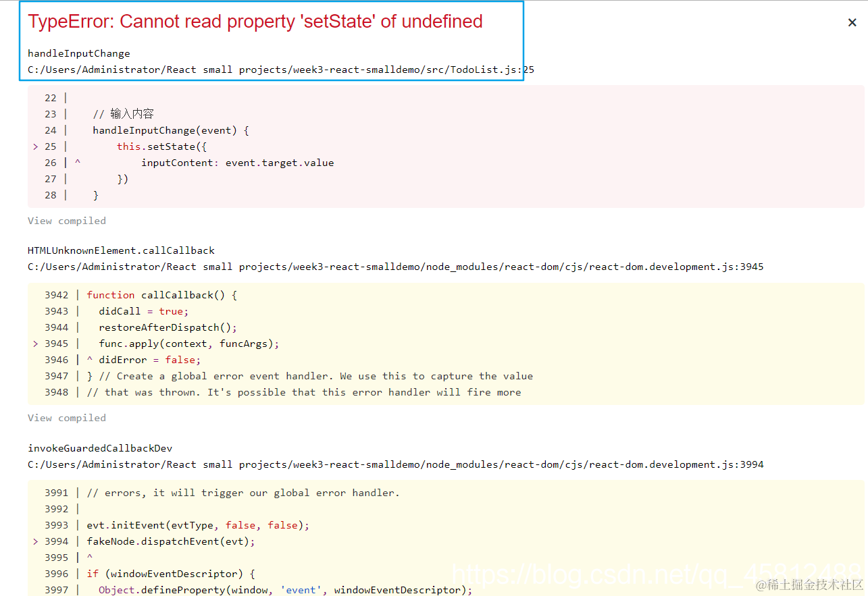This screenshot has height=596, width=868.
Task: Click the this.setState({ code line 25
Action: (x=161, y=146)
